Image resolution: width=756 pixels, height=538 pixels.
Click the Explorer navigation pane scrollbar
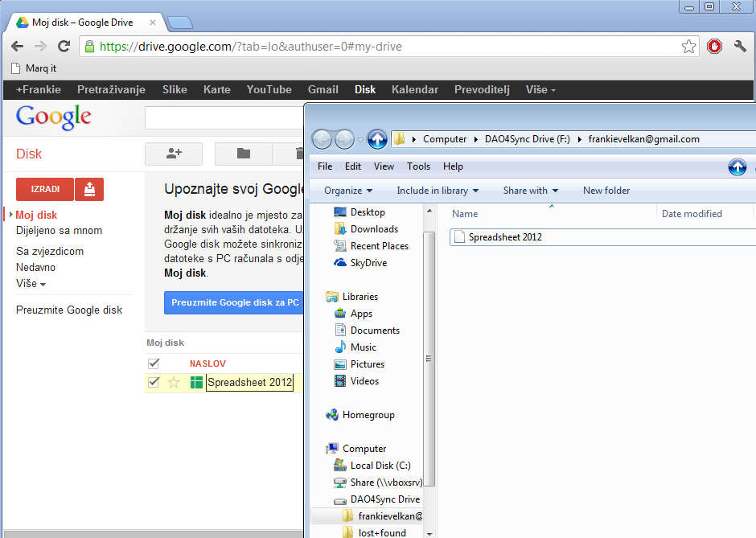pos(429,358)
